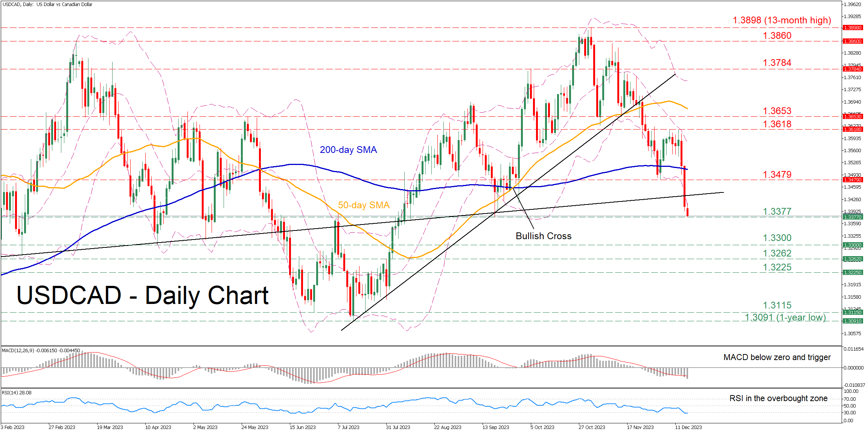Click the RSI 70.00 axis value
The image size is (868, 432).
click(x=850, y=399)
